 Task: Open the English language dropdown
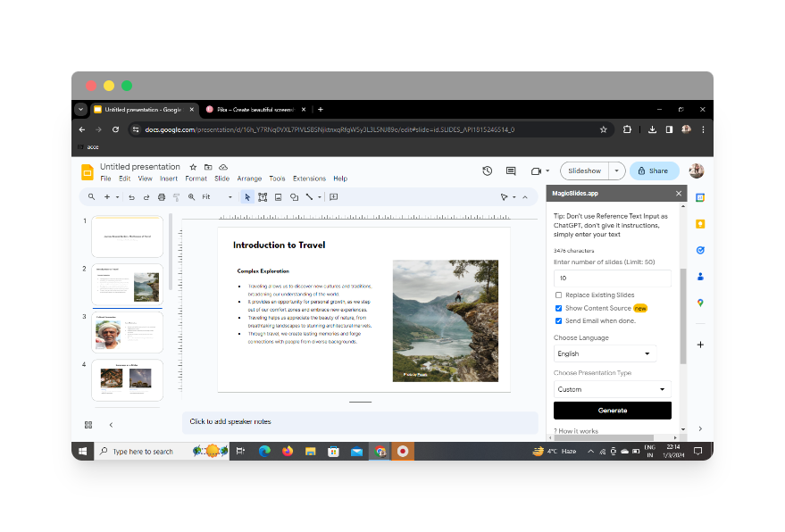(x=605, y=353)
